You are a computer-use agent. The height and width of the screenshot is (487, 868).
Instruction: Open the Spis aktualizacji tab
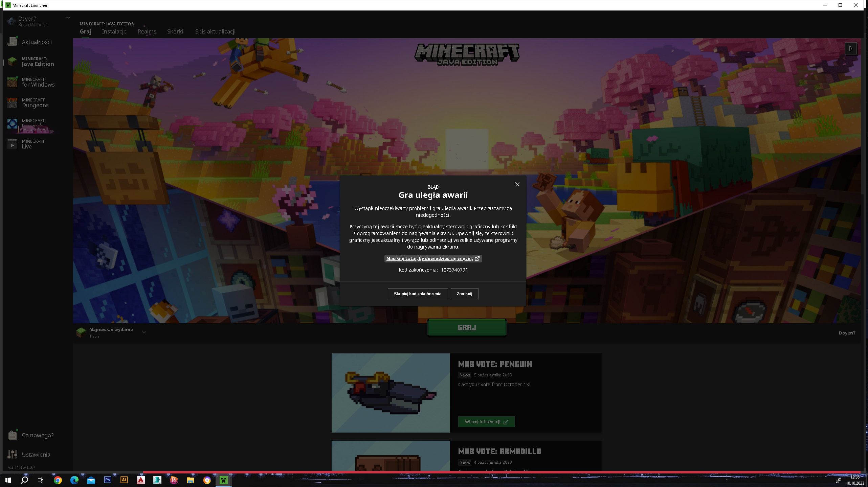click(x=215, y=31)
